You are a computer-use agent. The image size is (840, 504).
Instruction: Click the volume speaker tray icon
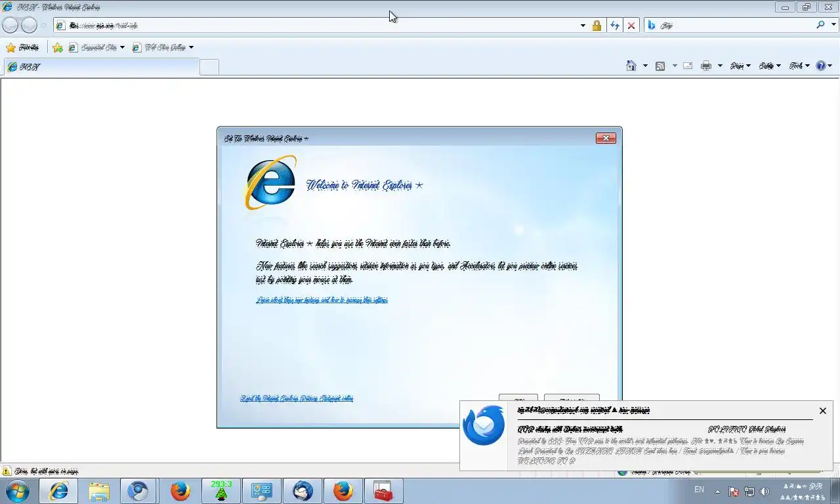coord(765,492)
